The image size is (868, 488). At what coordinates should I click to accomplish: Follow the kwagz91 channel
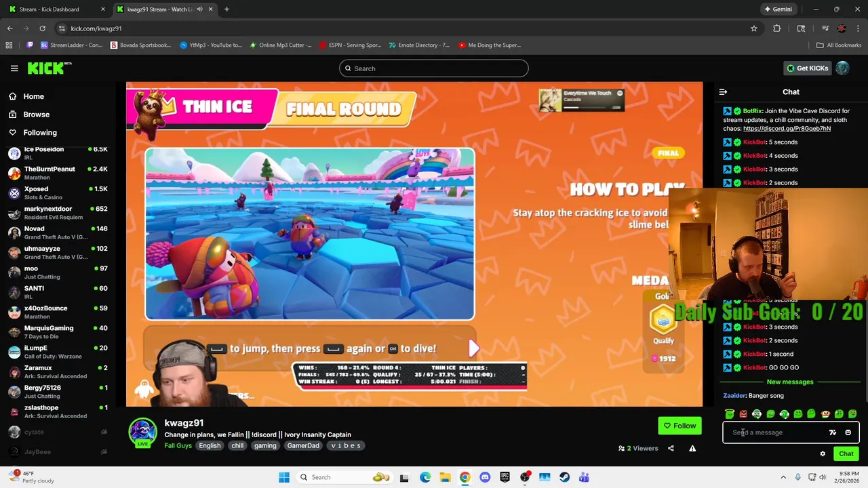[x=680, y=426]
